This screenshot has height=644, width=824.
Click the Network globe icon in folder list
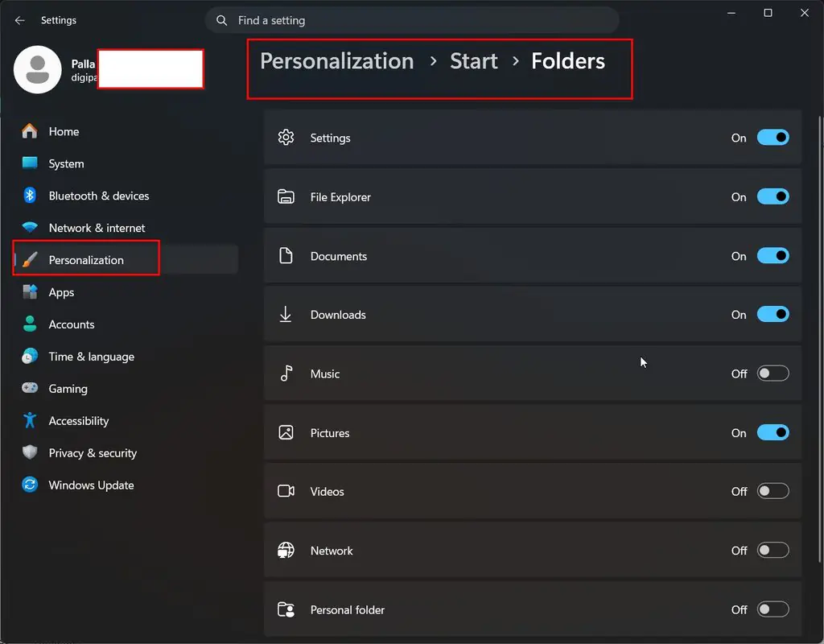[x=286, y=551]
